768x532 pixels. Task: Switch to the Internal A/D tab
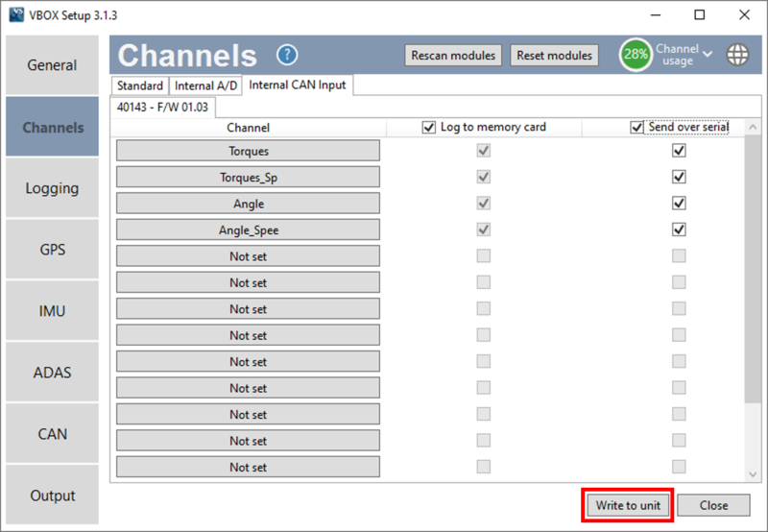click(205, 85)
